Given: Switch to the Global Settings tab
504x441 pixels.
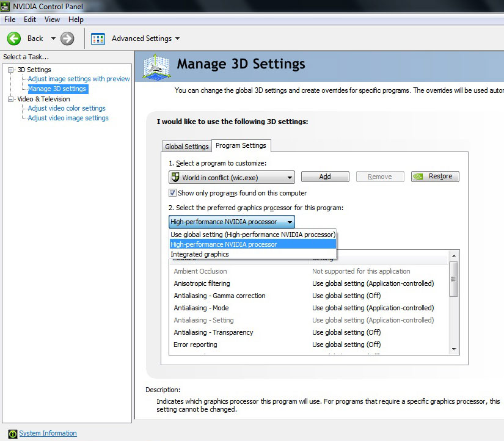Looking at the screenshot, I should (x=187, y=147).
